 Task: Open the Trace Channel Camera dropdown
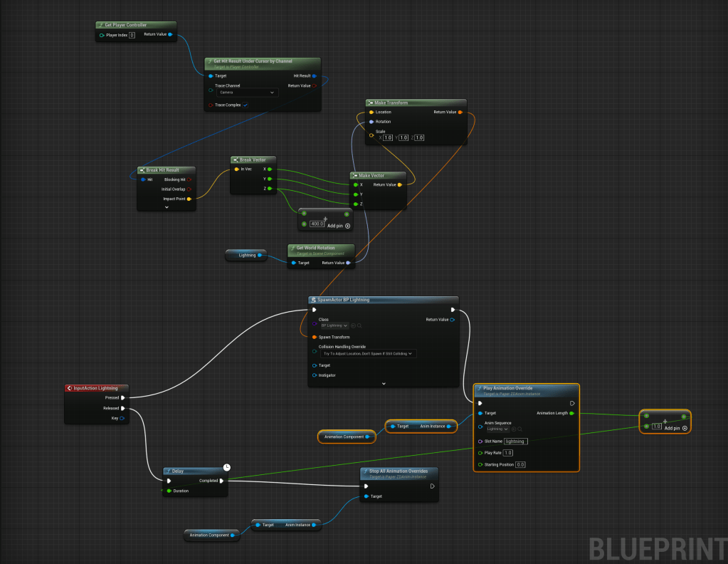(x=247, y=93)
